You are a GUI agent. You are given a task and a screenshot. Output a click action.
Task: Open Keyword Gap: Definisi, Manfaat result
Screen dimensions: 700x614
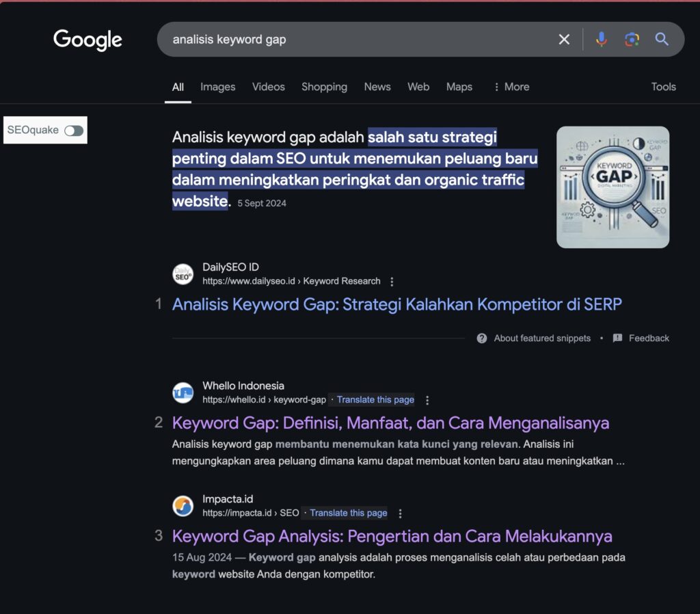coord(390,423)
